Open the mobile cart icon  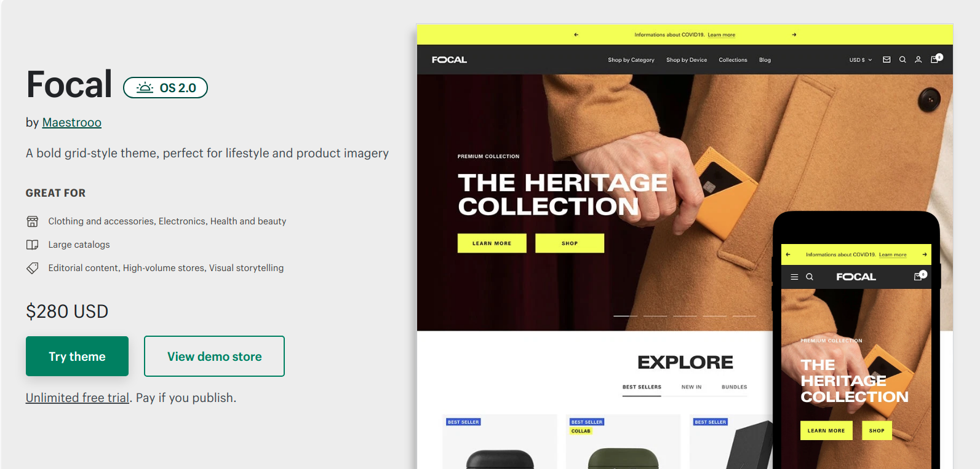[920, 276]
